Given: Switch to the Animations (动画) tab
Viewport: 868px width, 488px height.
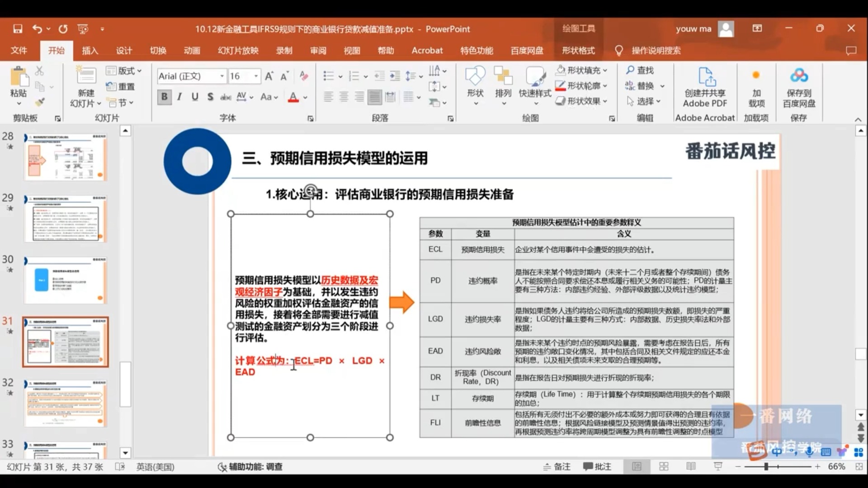Looking at the screenshot, I should pyautogui.click(x=192, y=51).
